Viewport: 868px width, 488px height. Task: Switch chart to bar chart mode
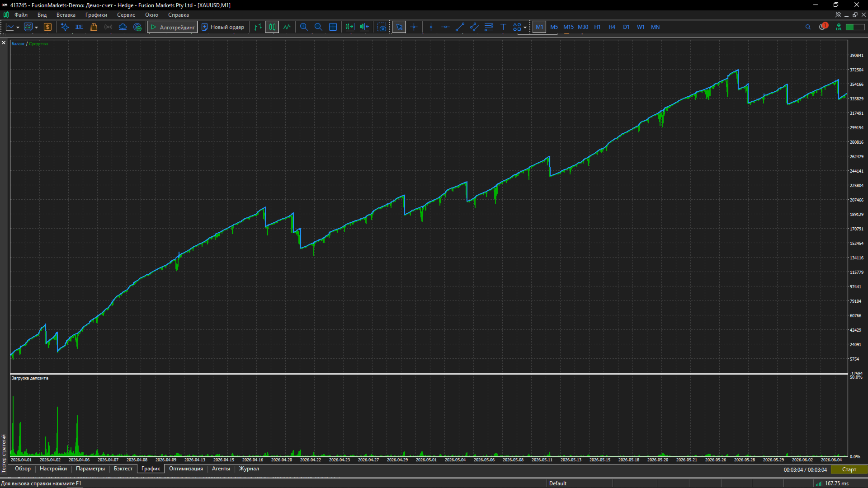pyautogui.click(x=258, y=27)
